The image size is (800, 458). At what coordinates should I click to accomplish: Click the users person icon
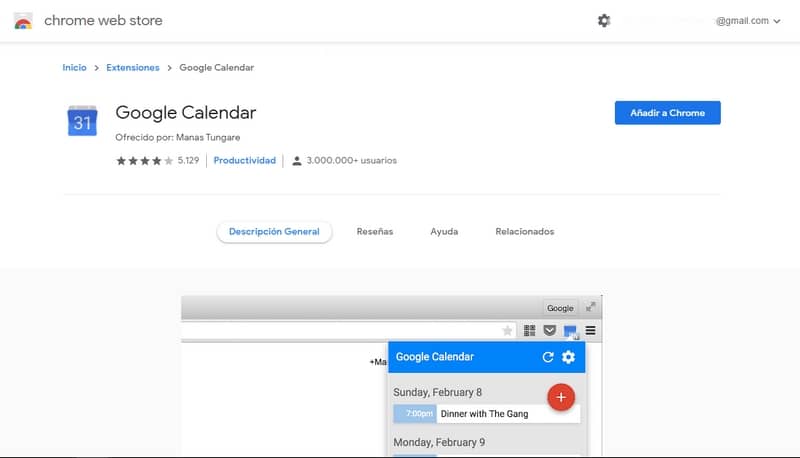[296, 161]
